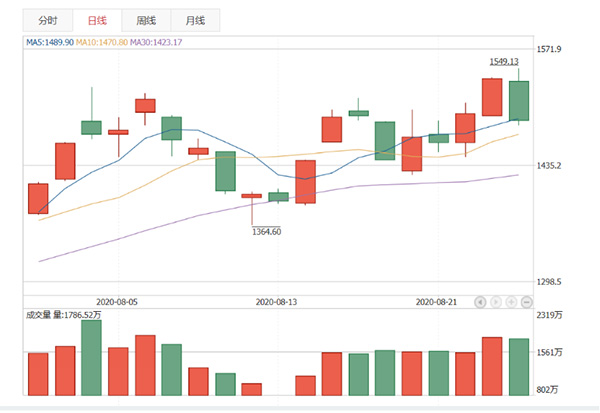Select the first red candlestick on the left

click(x=38, y=198)
